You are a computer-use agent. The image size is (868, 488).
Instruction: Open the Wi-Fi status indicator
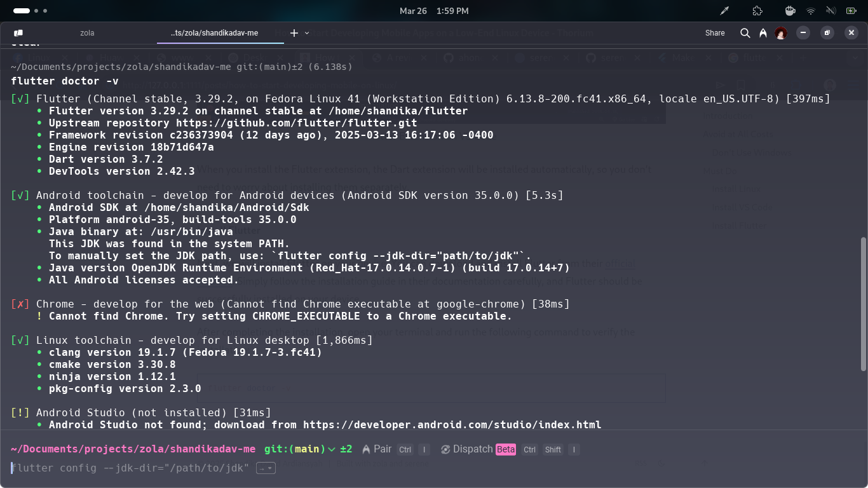coord(811,11)
